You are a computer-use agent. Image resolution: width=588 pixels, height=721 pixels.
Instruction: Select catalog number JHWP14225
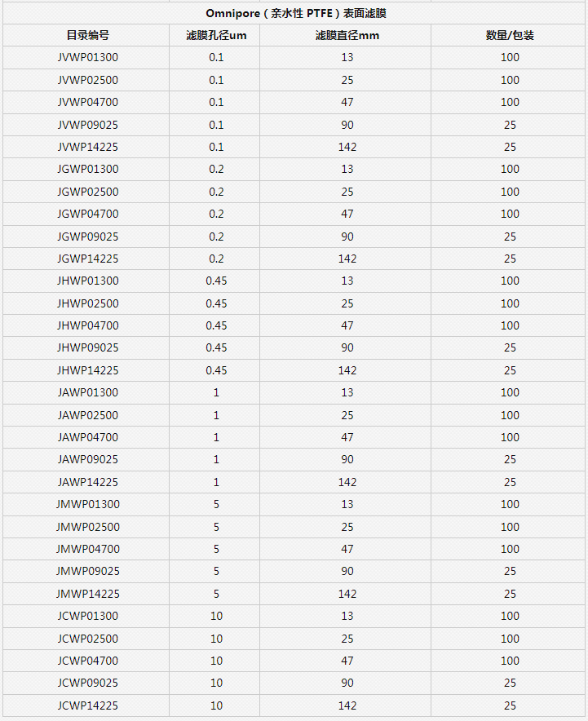[x=88, y=370]
